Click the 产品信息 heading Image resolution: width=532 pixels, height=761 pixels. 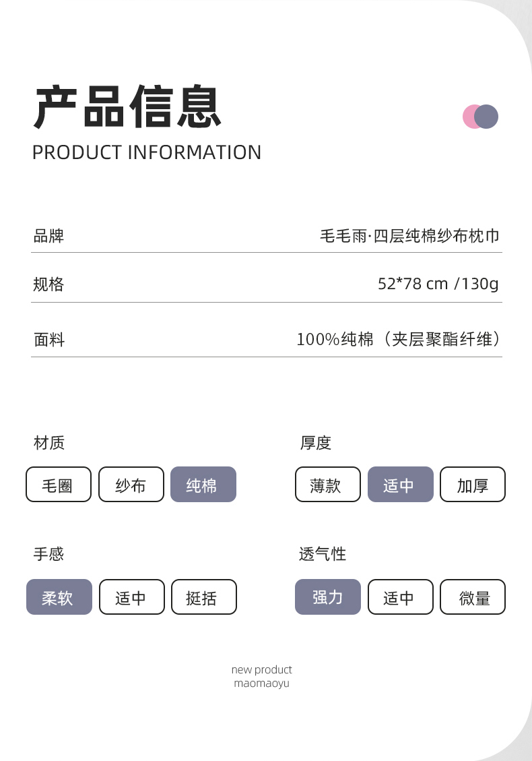click(127, 107)
